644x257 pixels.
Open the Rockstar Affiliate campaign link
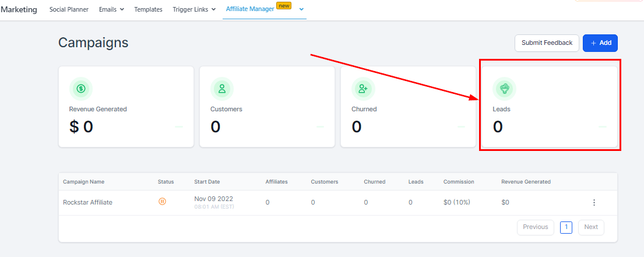coord(87,202)
